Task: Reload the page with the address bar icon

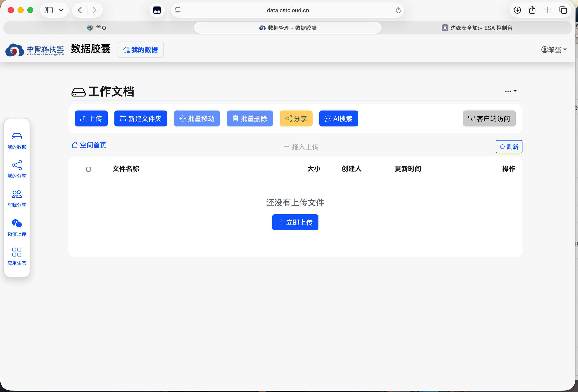Action: (x=398, y=10)
